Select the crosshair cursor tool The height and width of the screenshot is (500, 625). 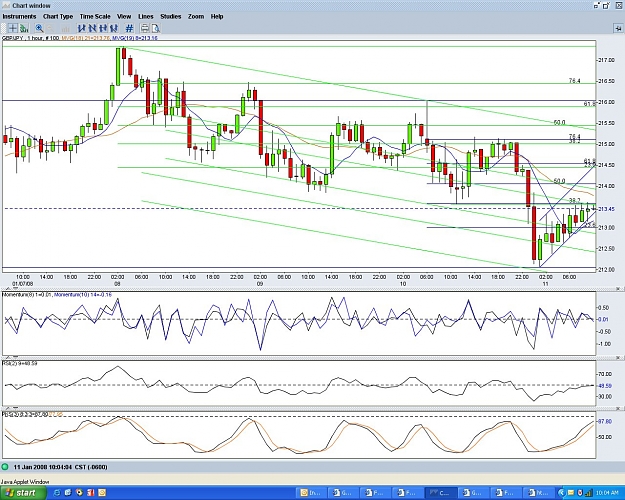(x=12, y=28)
